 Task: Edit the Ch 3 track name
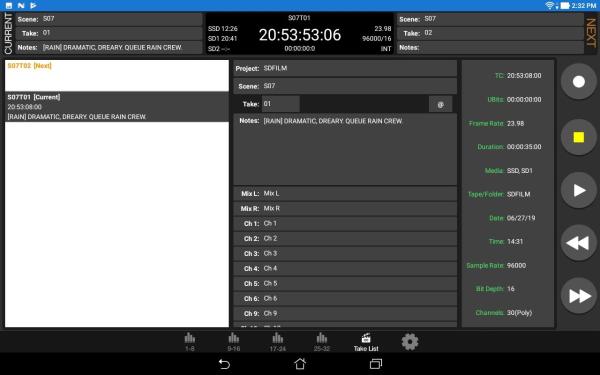pos(345,253)
